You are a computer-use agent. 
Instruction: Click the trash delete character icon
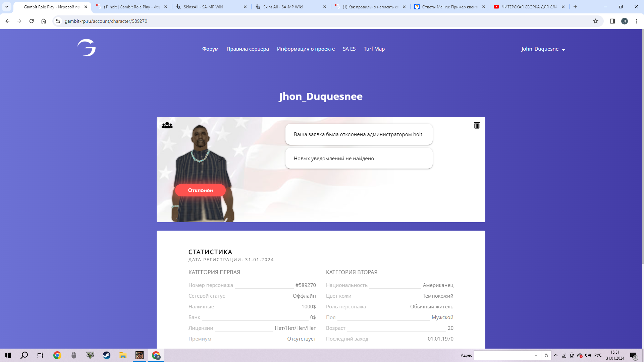click(x=477, y=125)
